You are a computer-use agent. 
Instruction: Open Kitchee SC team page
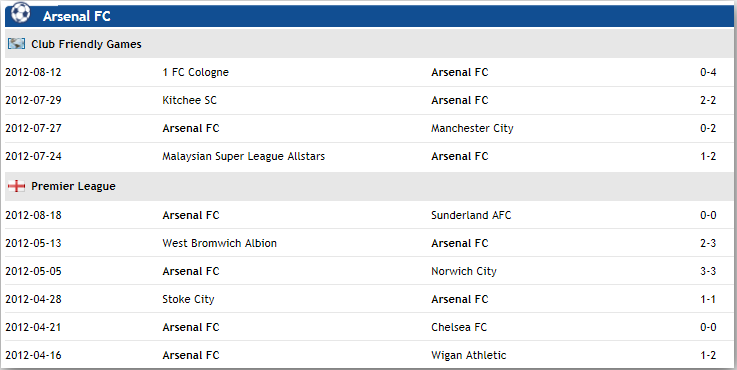coord(189,100)
